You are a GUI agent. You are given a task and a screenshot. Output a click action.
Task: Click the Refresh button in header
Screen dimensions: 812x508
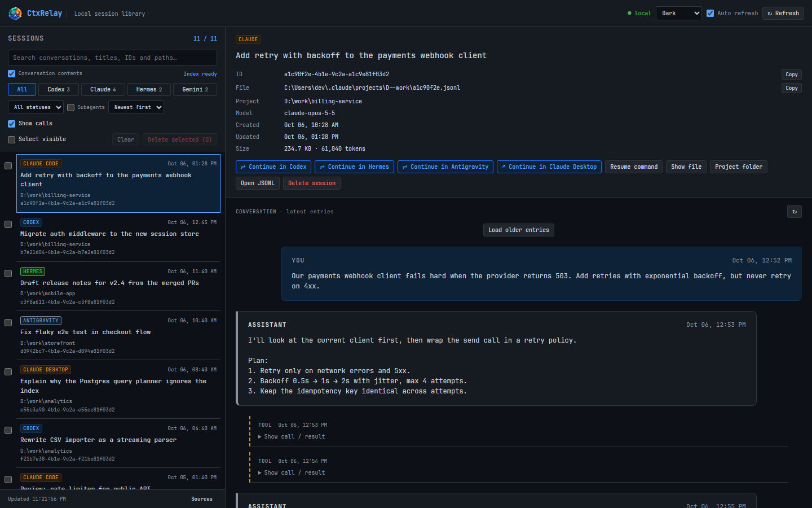(783, 13)
